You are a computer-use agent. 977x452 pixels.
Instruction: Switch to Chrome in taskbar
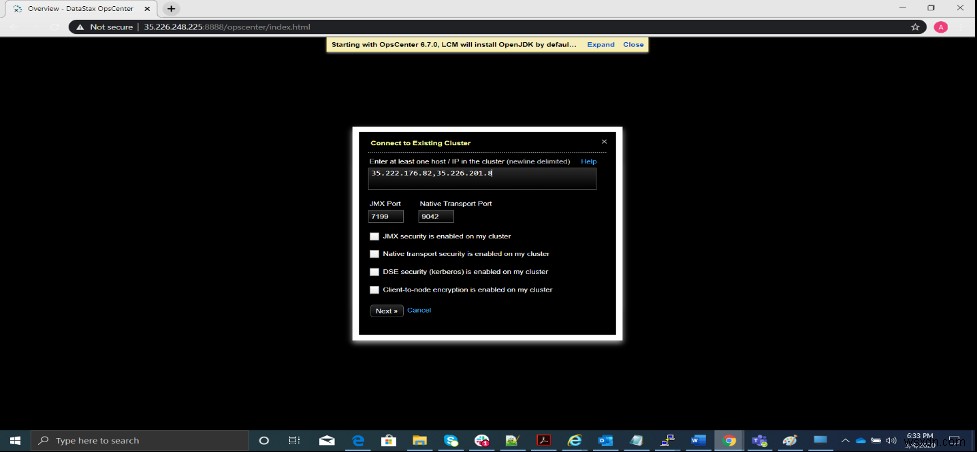(729, 440)
